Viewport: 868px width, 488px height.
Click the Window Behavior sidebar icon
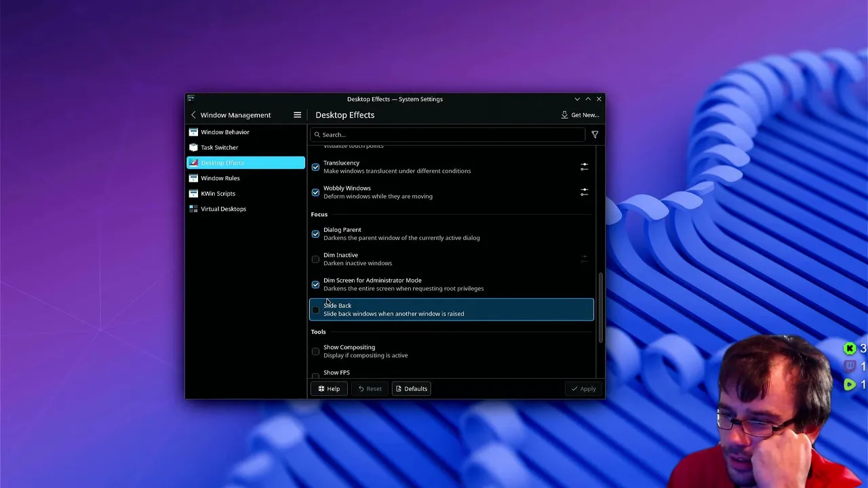point(193,132)
